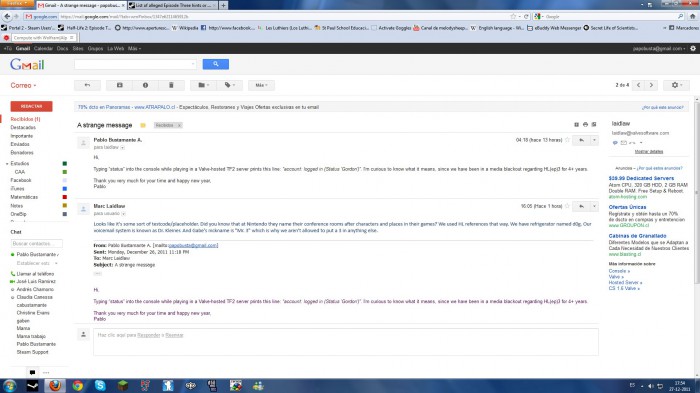Open the Recibidos inbox link
This screenshot has height=393, width=700.
point(25,119)
